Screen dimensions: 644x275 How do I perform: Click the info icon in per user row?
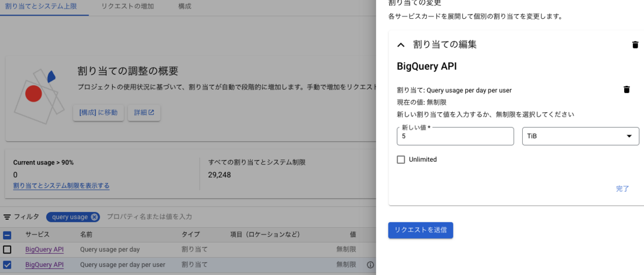370,265
